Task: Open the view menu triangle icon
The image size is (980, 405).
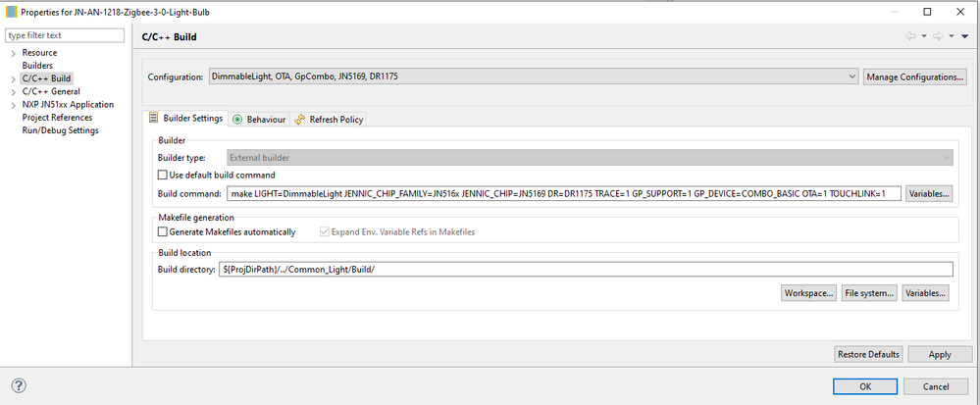Action: [x=964, y=36]
